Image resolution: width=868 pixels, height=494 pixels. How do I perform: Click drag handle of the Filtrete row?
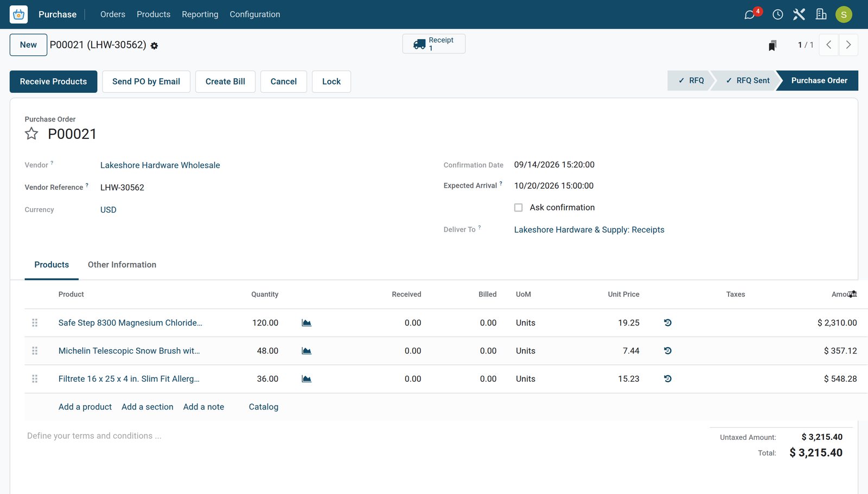[35, 379]
